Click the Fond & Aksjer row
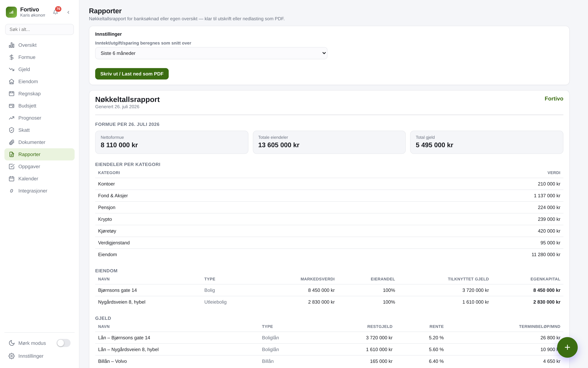This screenshot has height=368, width=588. pos(329,196)
